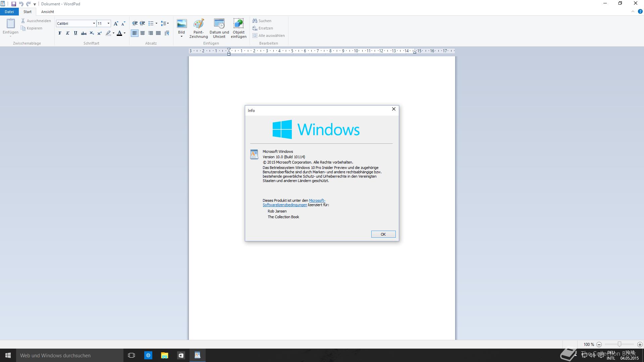Select right text alignment
The width and height of the screenshot is (644, 362).
(x=151, y=33)
